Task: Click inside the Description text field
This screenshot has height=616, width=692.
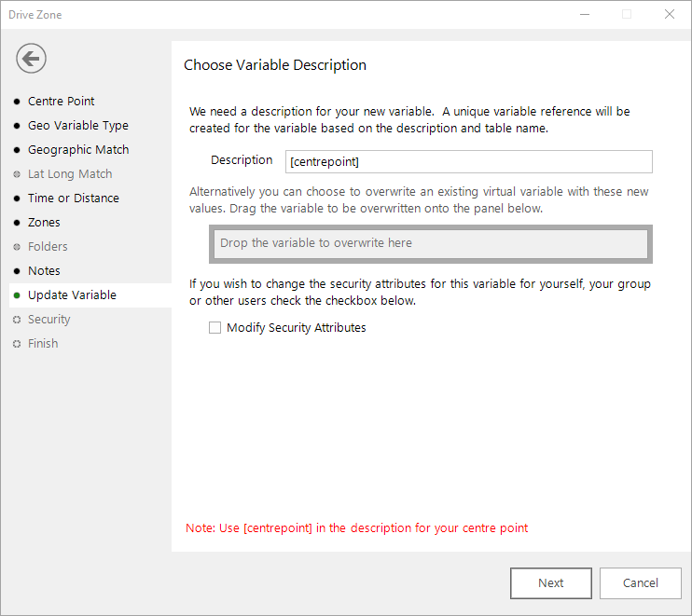Action: point(469,162)
